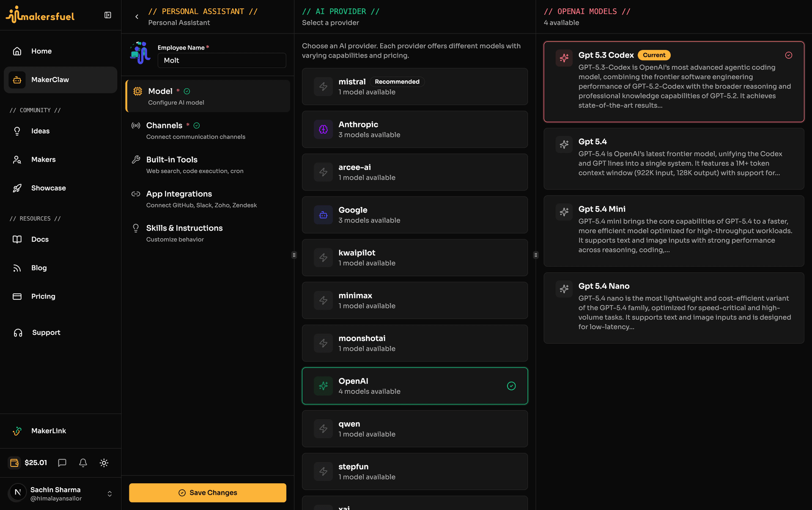Click the Docs book icon
This screenshot has width=812, height=510.
click(17, 240)
